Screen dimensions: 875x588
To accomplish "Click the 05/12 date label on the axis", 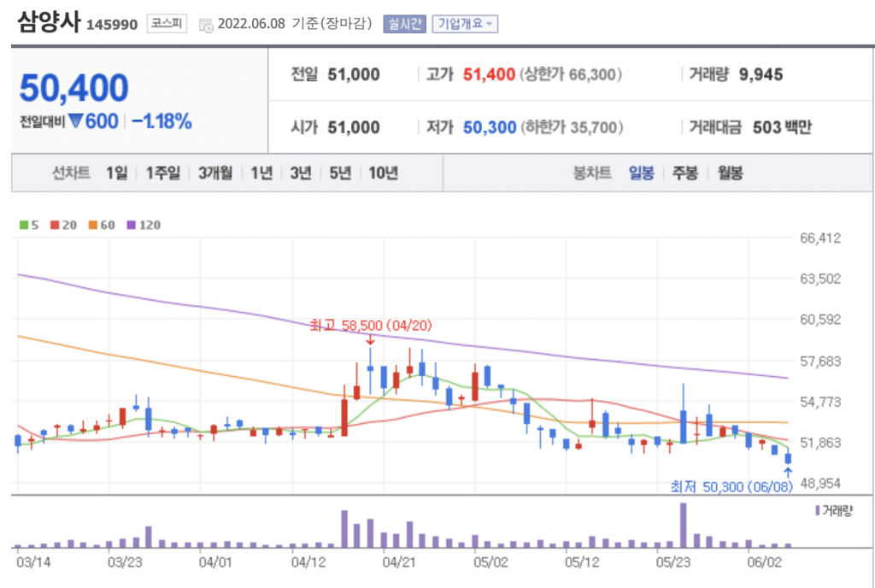I will click(582, 562).
